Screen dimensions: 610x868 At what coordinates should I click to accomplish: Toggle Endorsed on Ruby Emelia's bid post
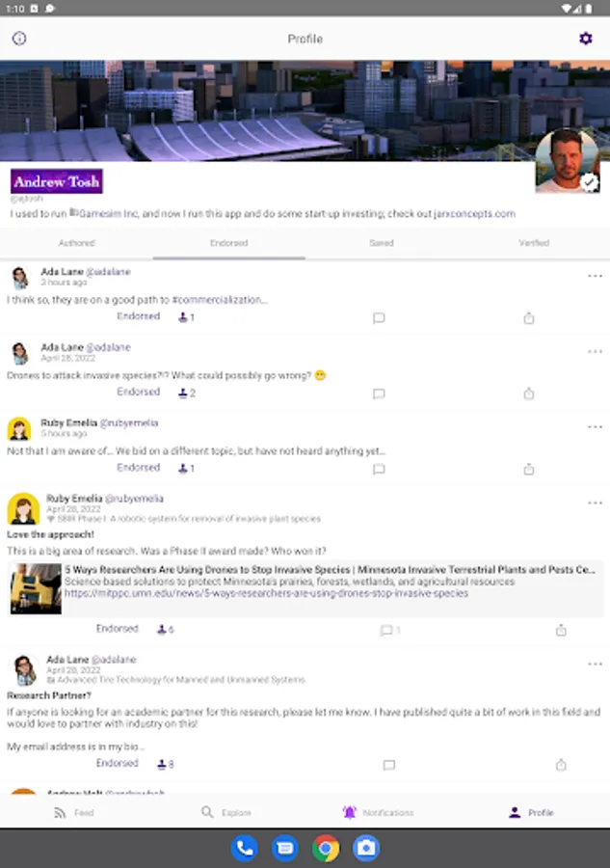pyautogui.click(x=138, y=467)
